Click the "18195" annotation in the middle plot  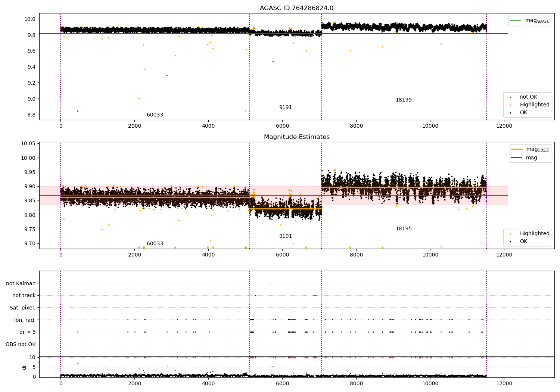(404, 229)
